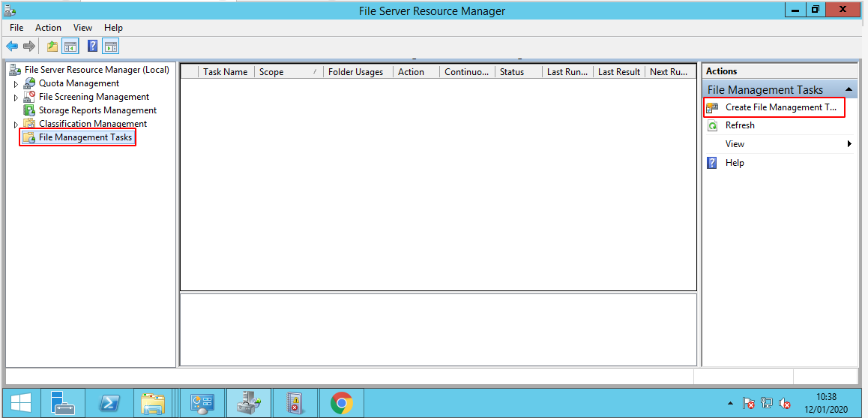Viewport: 868px width, 418px height.
Task: Click Refresh in the Actions pane
Action: (x=740, y=126)
